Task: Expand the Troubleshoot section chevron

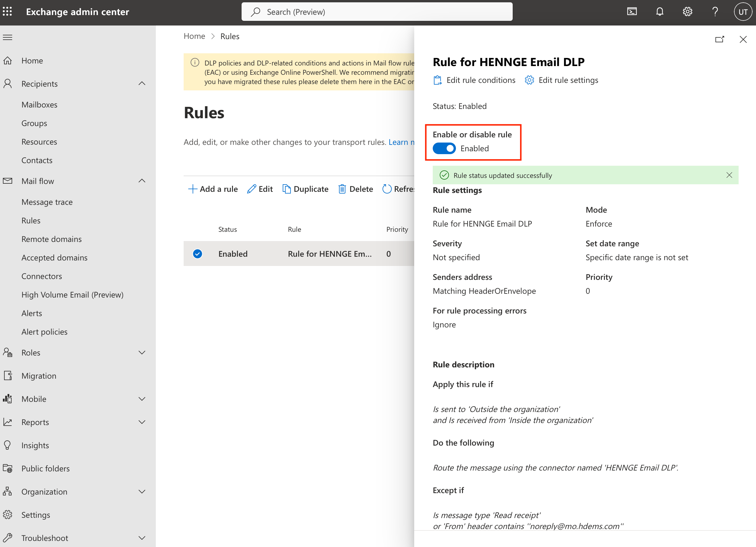Action: pos(142,538)
